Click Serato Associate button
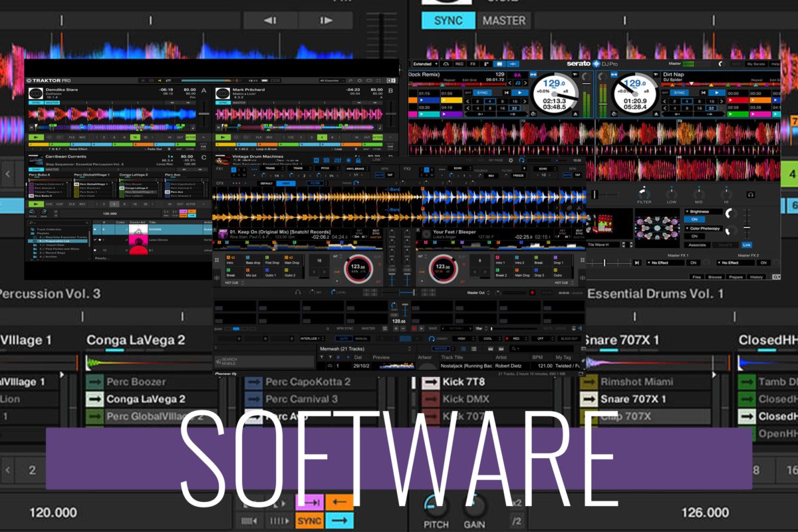This screenshot has height=532, width=798. [696, 245]
